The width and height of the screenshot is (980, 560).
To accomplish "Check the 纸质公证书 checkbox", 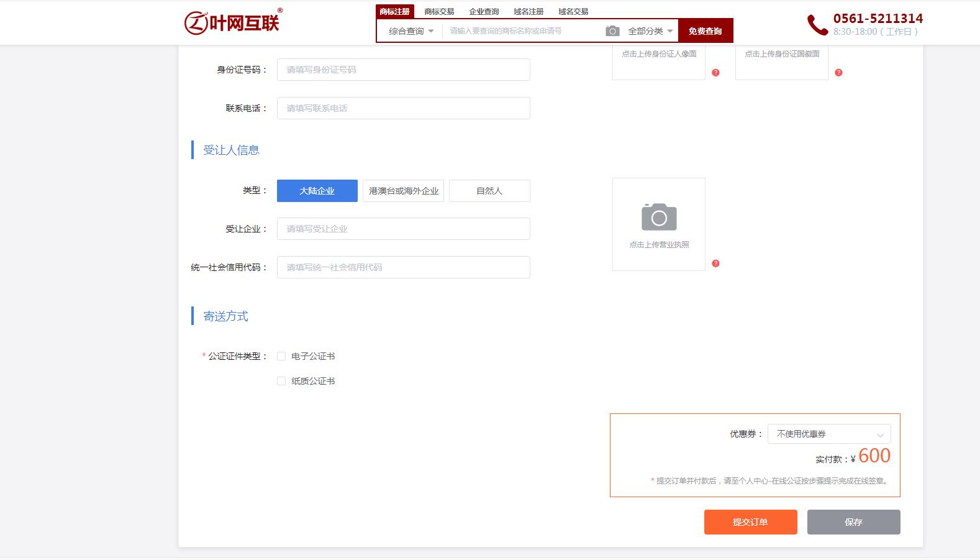I will click(x=281, y=381).
